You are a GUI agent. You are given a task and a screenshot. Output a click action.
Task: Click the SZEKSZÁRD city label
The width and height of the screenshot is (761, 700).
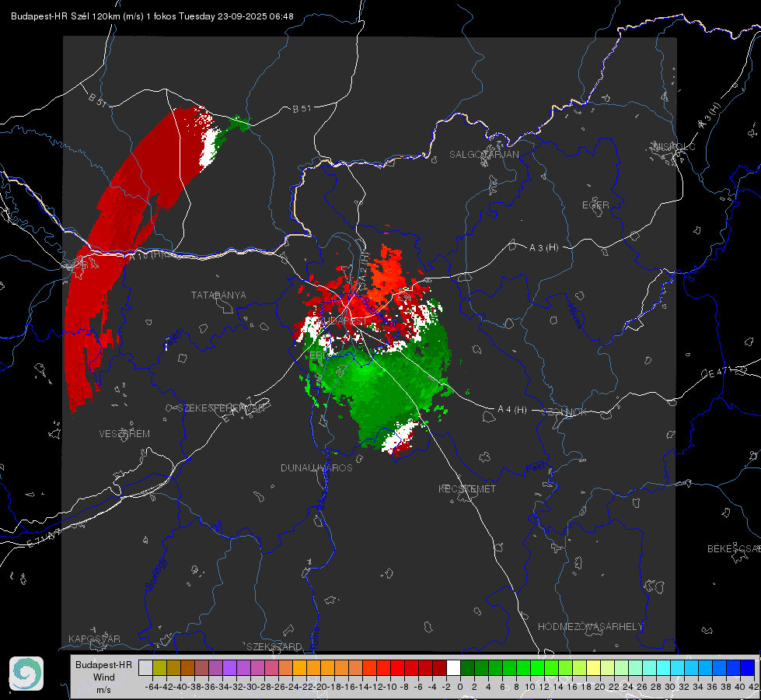(274, 646)
